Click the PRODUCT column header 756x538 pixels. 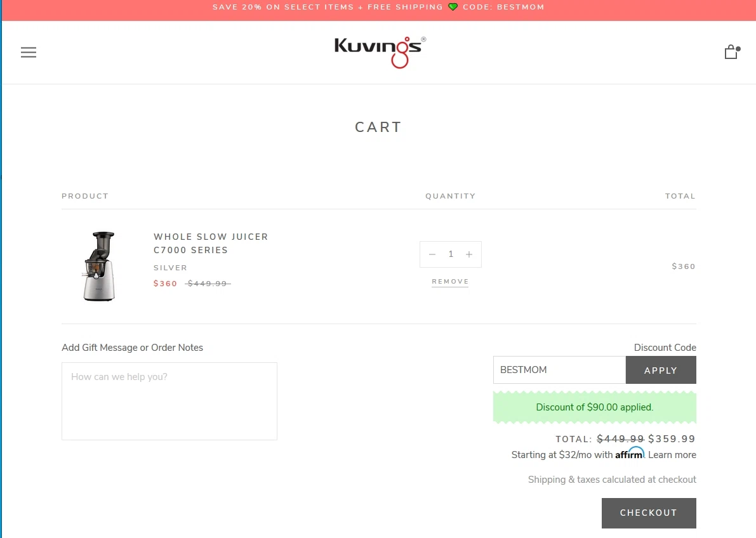pos(85,196)
